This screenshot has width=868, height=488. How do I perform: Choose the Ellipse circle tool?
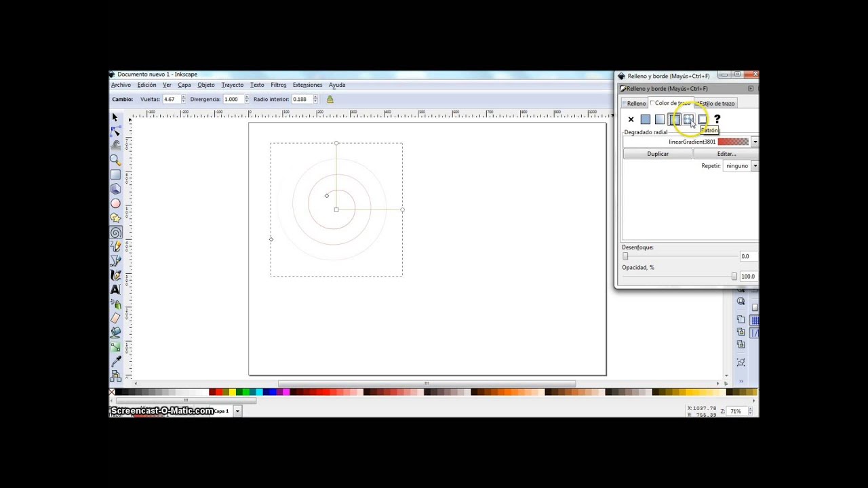coord(115,203)
